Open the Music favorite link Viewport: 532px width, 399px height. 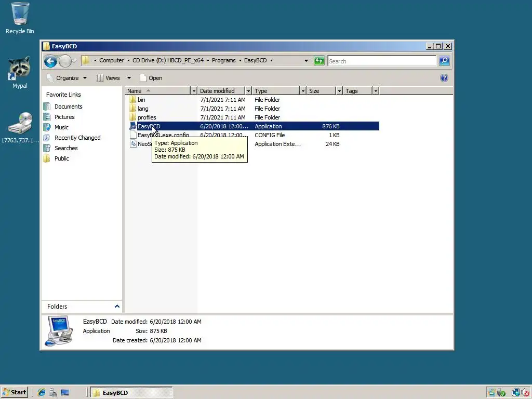pos(61,127)
